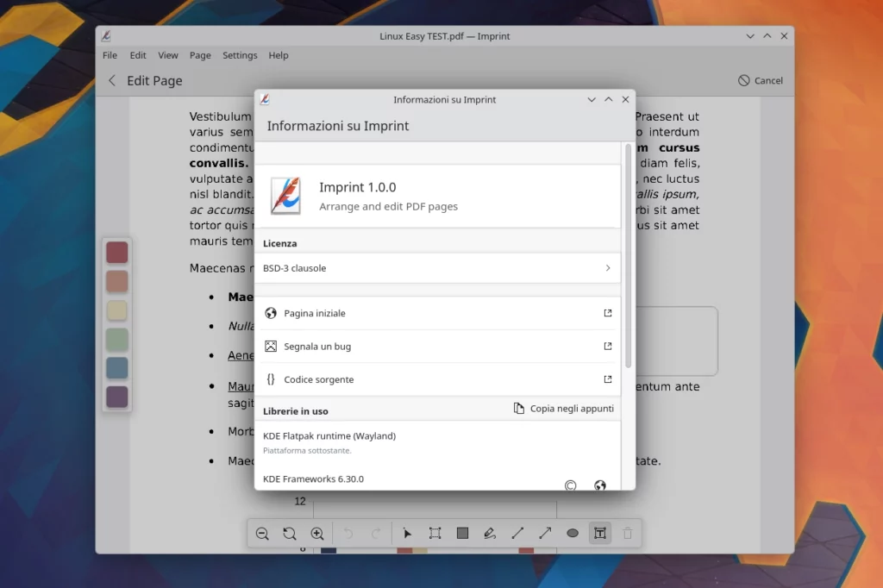Open the Help menu
This screenshot has width=883, height=588.
coord(279,55)
